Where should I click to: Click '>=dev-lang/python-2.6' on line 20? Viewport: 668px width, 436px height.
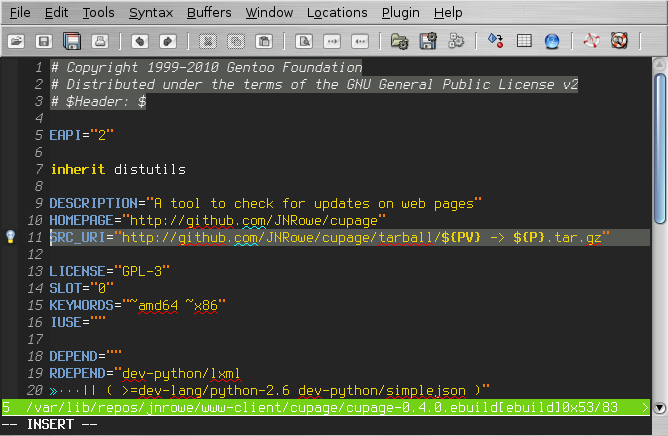[x=206, y=391]
